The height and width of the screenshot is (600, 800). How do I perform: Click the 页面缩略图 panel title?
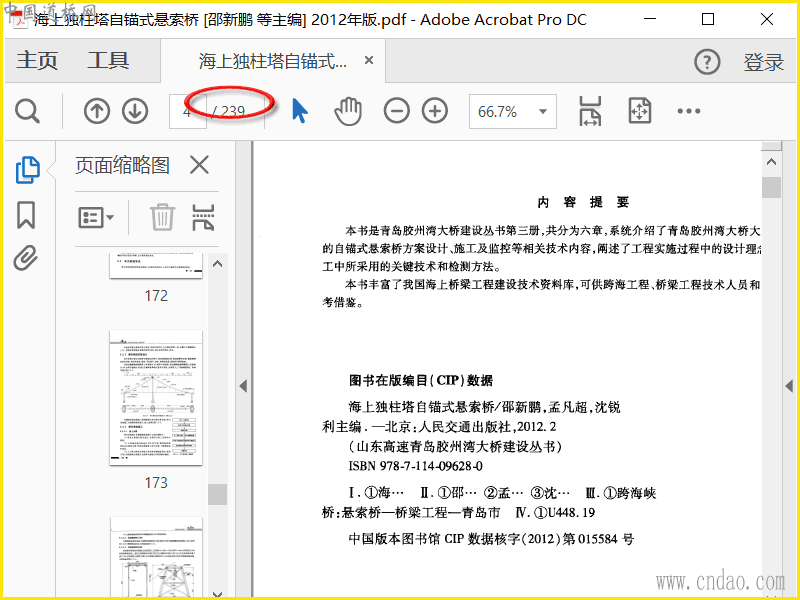122,165
